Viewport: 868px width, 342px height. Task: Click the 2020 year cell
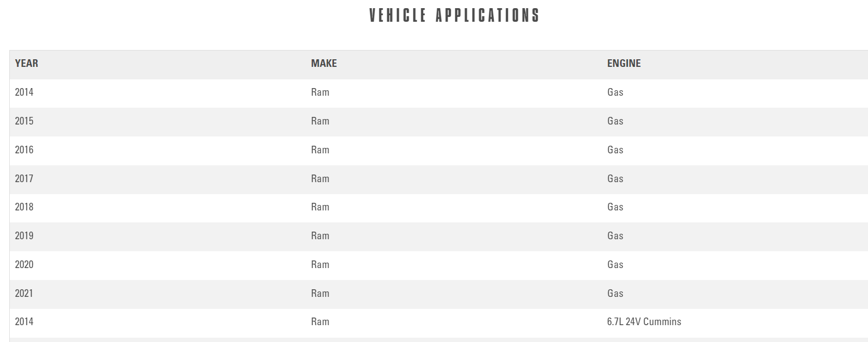coord(24,265)
